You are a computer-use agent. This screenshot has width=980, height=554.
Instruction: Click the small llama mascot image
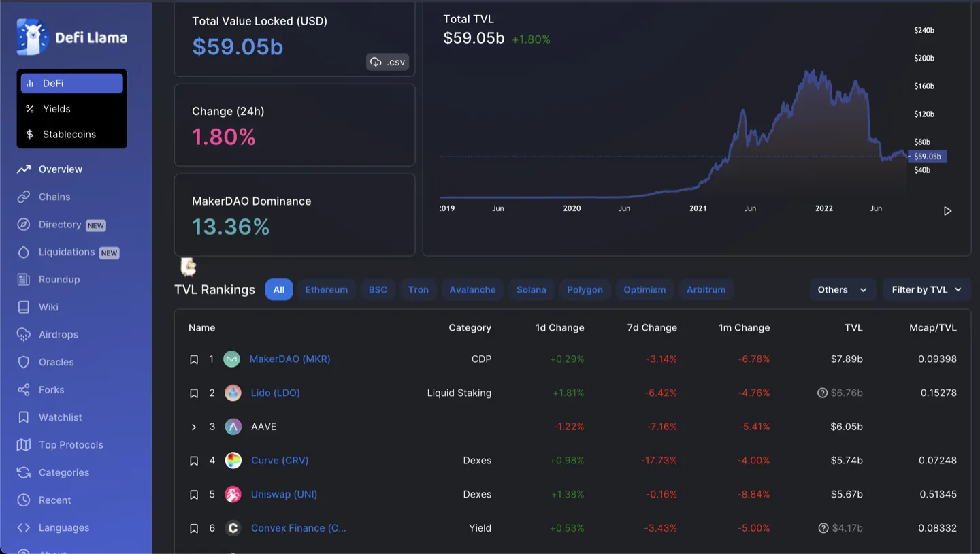click(189, 266)
